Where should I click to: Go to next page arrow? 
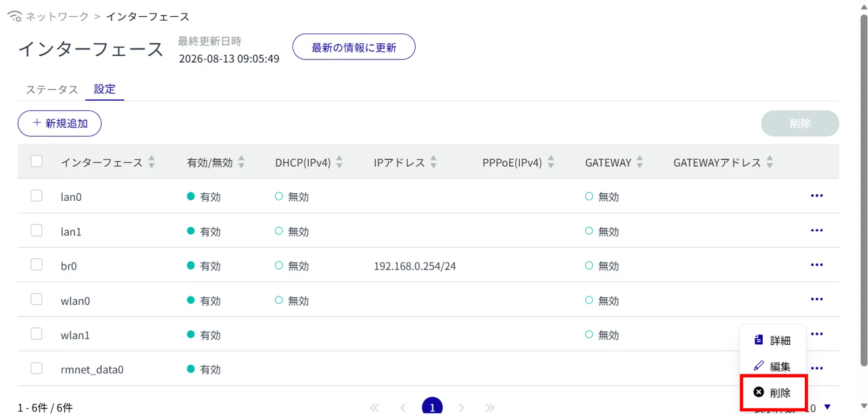click(461, 408)
